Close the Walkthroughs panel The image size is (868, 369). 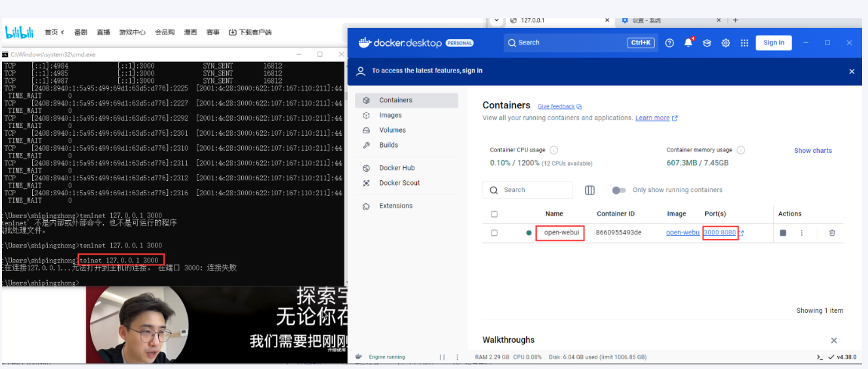[834, 340]
